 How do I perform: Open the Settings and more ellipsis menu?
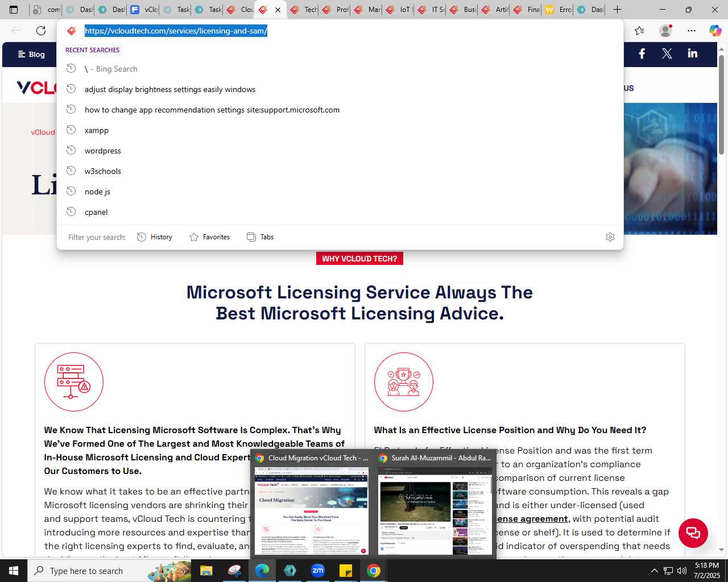[x=692, y=31]
